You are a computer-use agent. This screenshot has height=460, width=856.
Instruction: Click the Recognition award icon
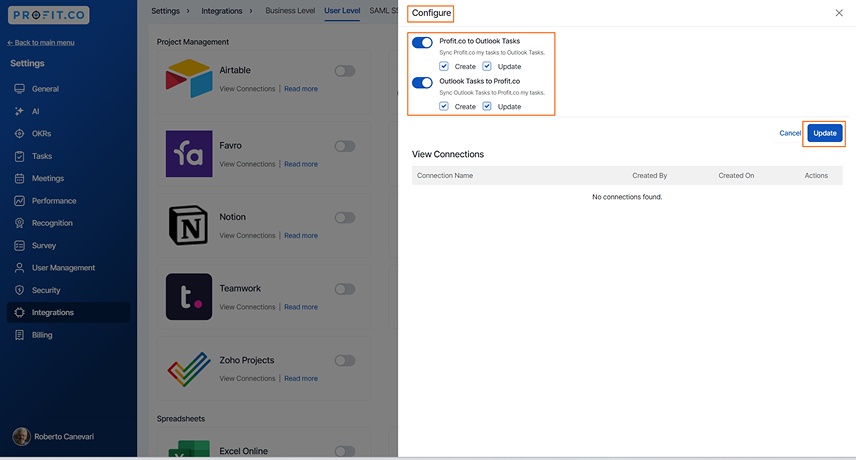(x=20, y=223)
